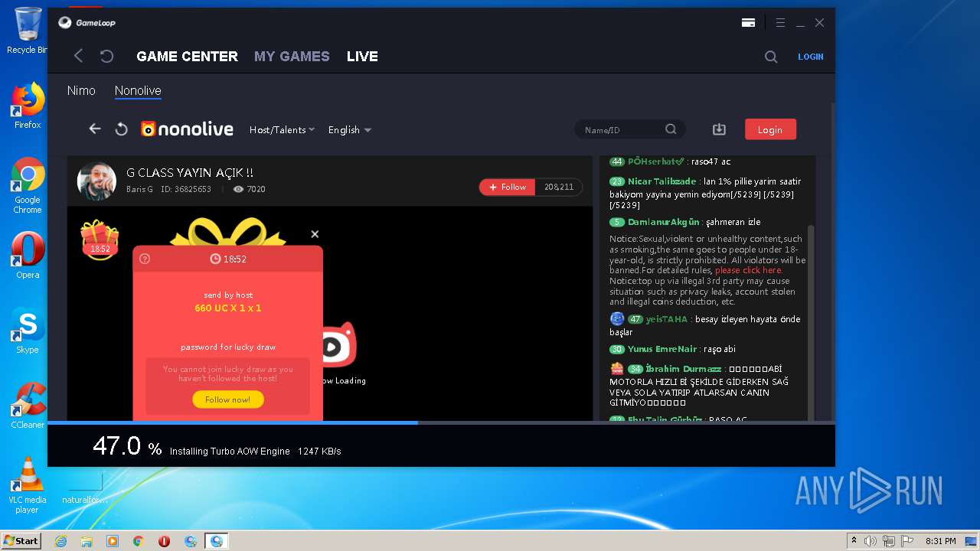Go back on the Nonolive page

click(x=95, y=129)
